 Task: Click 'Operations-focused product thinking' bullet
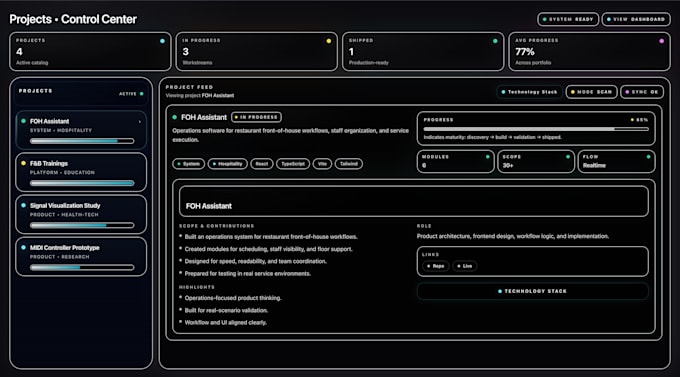coord(233,298)
